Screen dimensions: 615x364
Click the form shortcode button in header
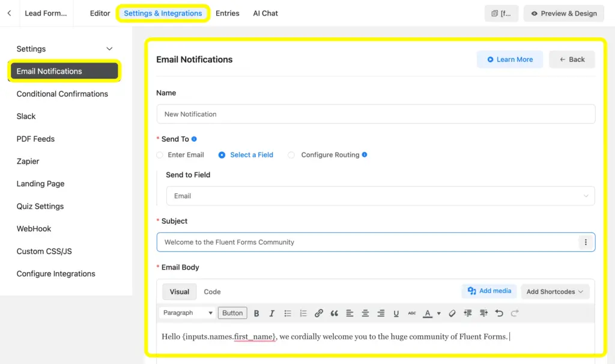pos(501,13)
